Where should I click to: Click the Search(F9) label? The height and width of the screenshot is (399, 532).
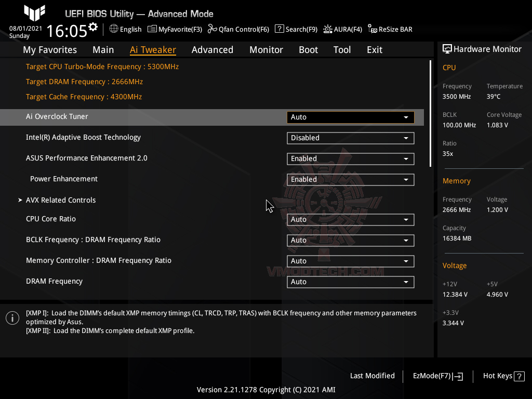tap(301, 30)
